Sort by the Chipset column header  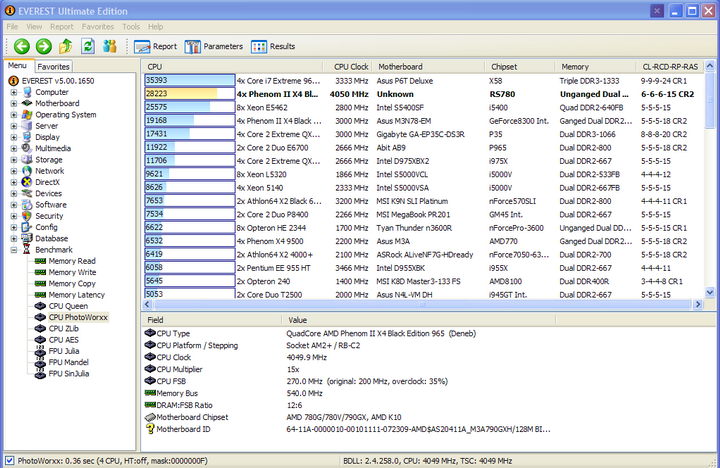coord(520,67)
